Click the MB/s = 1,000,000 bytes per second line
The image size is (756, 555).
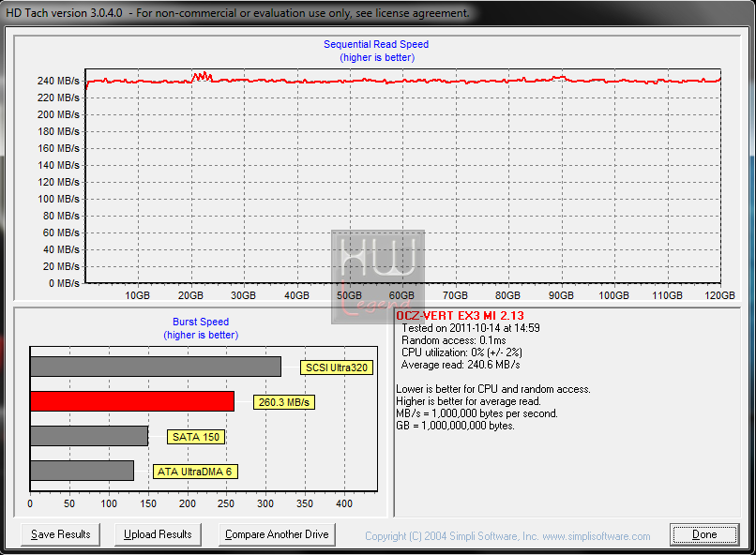(476, 413)
